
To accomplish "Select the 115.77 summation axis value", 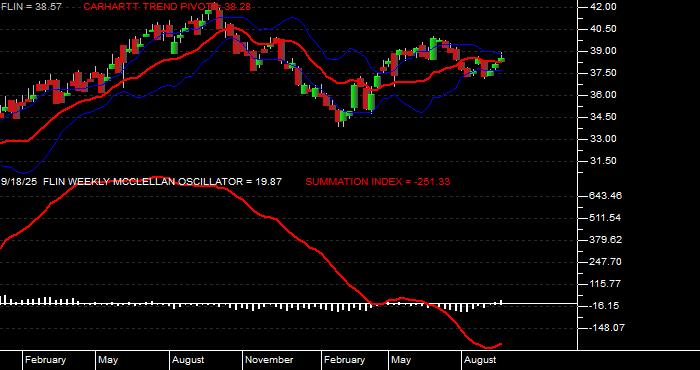I will pyautogui.click(x=606, y=284).
